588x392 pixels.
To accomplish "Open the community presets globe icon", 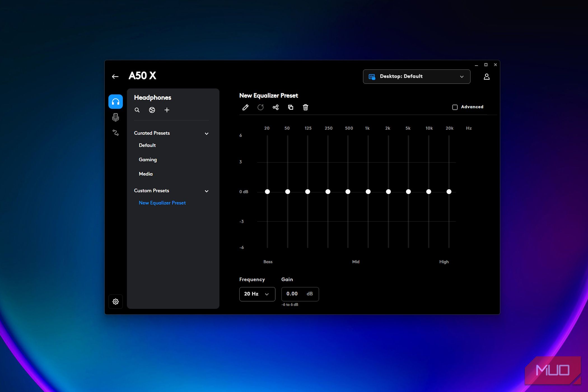I will pyautogui.click(x=152, y=110).
